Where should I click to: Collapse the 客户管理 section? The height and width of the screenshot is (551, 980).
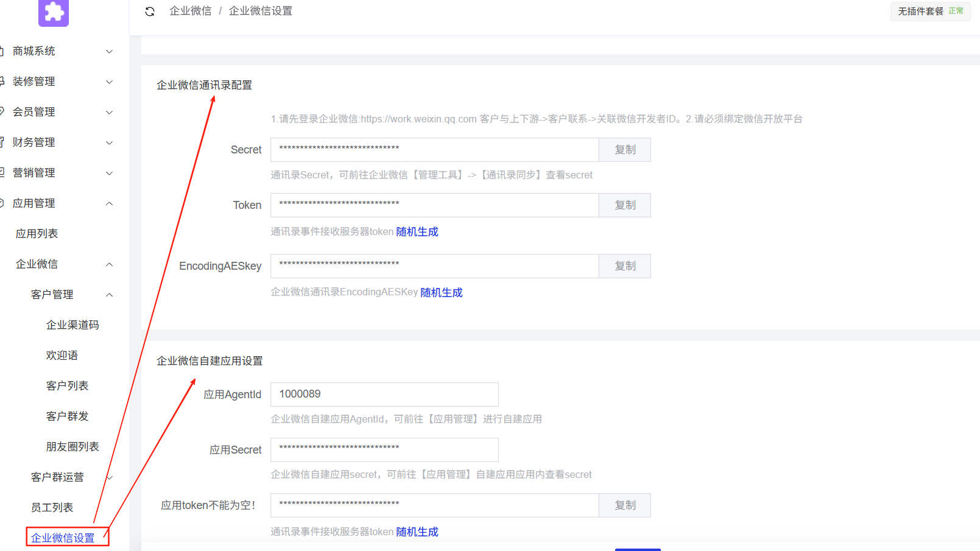(x=109, y=294)
